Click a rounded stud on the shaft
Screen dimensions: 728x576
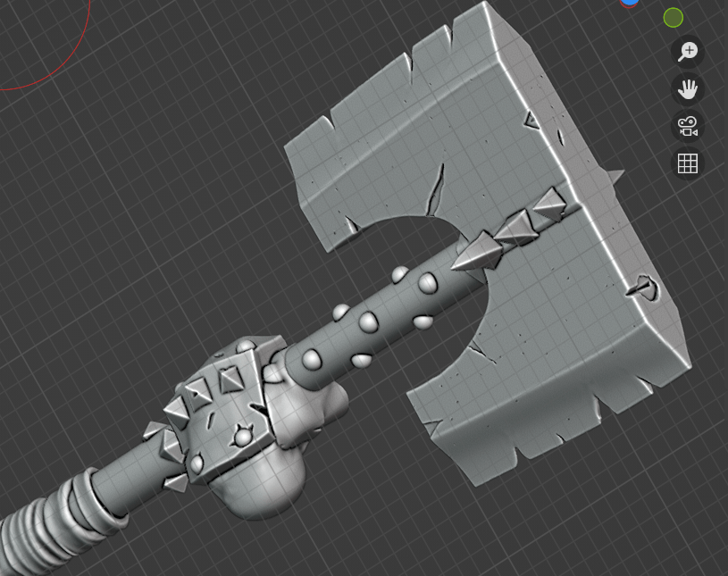coord(369,321)
